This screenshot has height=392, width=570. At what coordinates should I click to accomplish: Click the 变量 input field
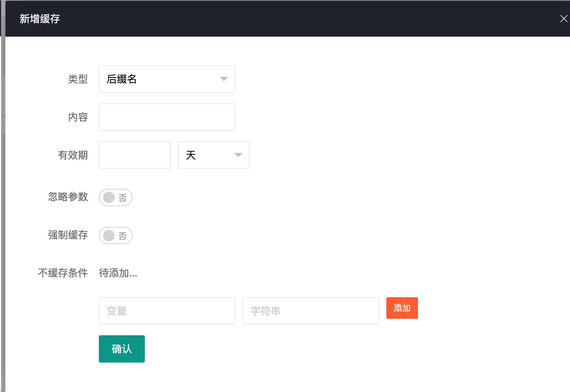167,311
